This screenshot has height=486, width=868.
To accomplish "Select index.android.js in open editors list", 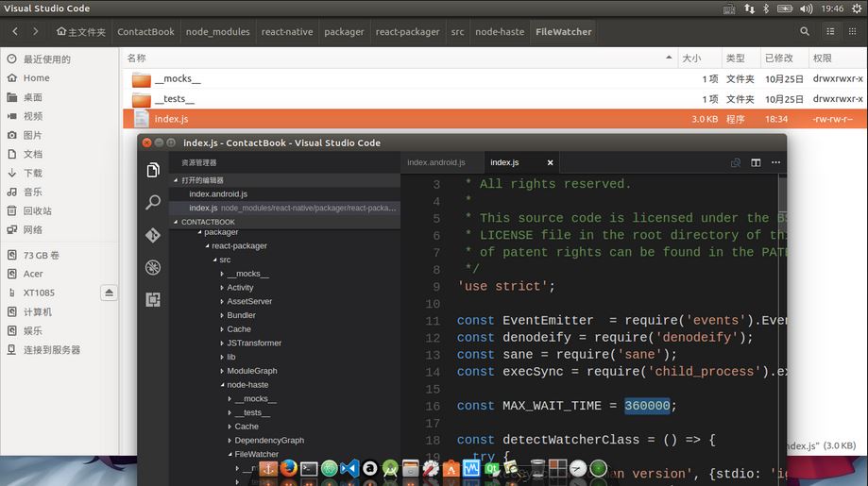I will (x=284, y=194).
